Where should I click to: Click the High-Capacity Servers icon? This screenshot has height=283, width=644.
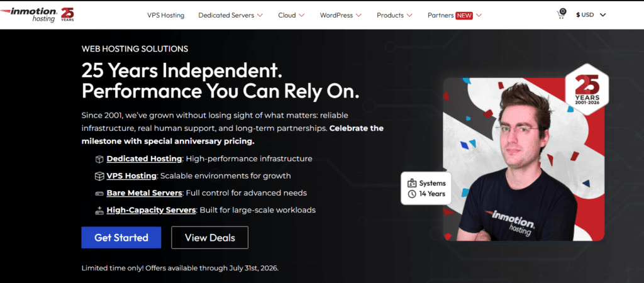[x=99, y=210]
